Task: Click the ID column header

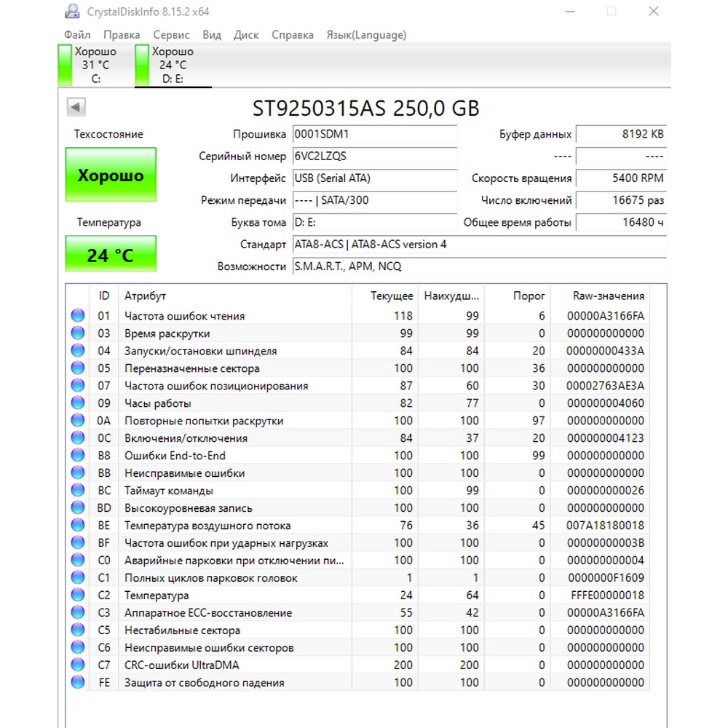Action: pyautogui.click(x=103, y=296)
